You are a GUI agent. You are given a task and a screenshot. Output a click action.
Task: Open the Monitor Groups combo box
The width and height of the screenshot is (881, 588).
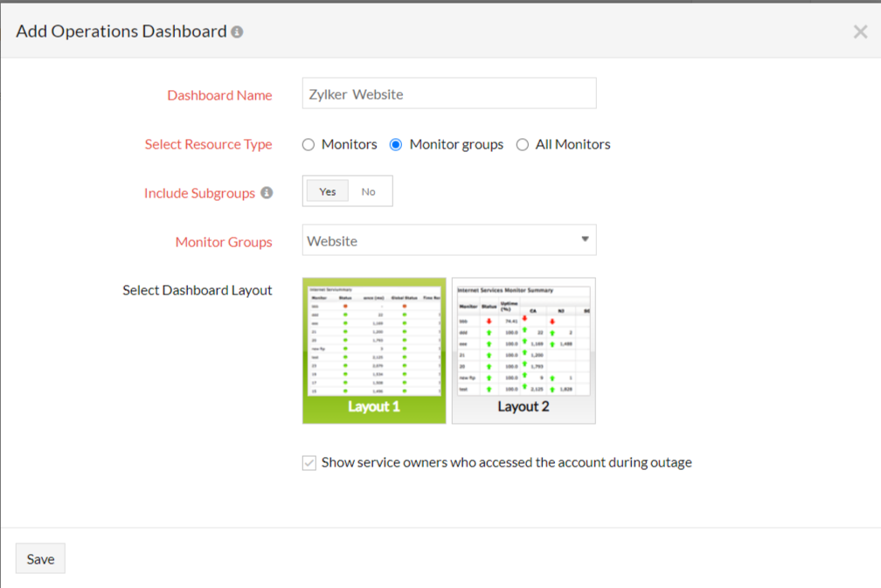click(x=448, y=239)
